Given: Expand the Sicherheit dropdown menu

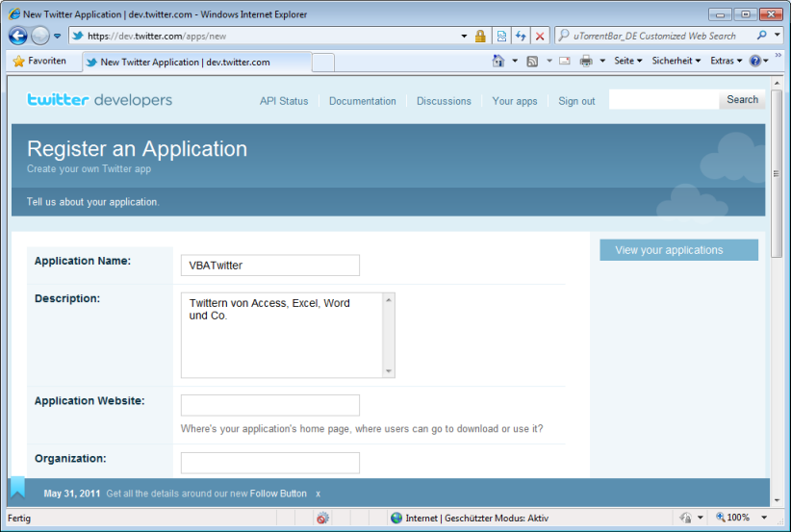Looking at the screenshot, I should pos(676,62).
